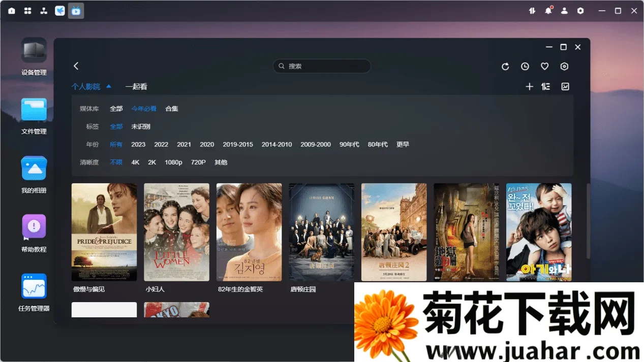Viewport: 644px width, 362px height.
Task: Select 90年代 year filter
Action: point(349,145)
